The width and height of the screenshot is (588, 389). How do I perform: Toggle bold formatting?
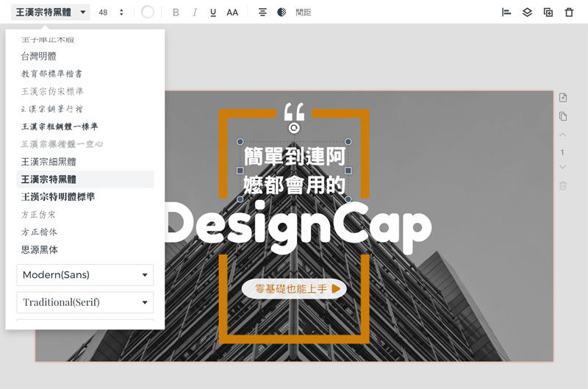[176, 13]
